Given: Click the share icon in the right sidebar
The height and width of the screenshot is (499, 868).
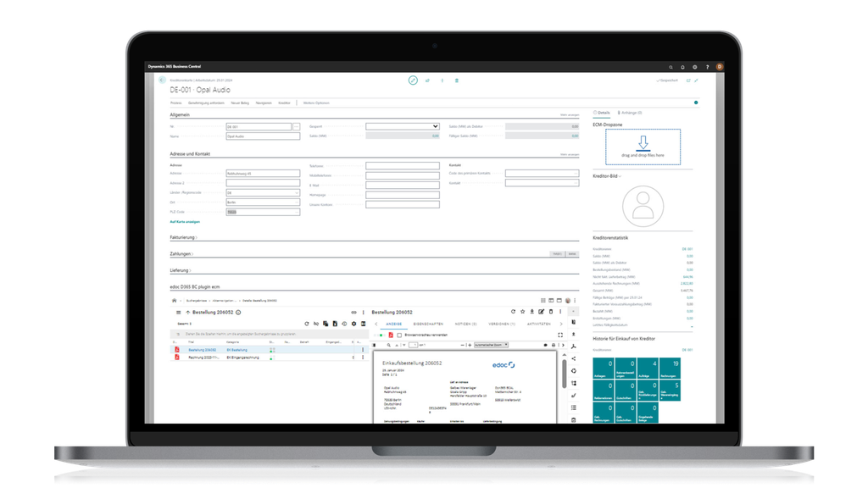Looking at the screenshot, I should coord(574,358).
